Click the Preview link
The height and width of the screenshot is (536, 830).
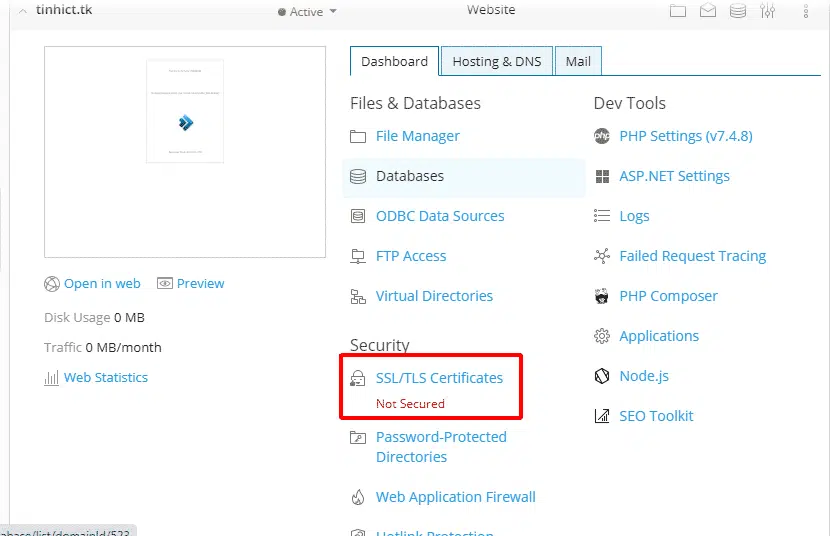(201, 284)
